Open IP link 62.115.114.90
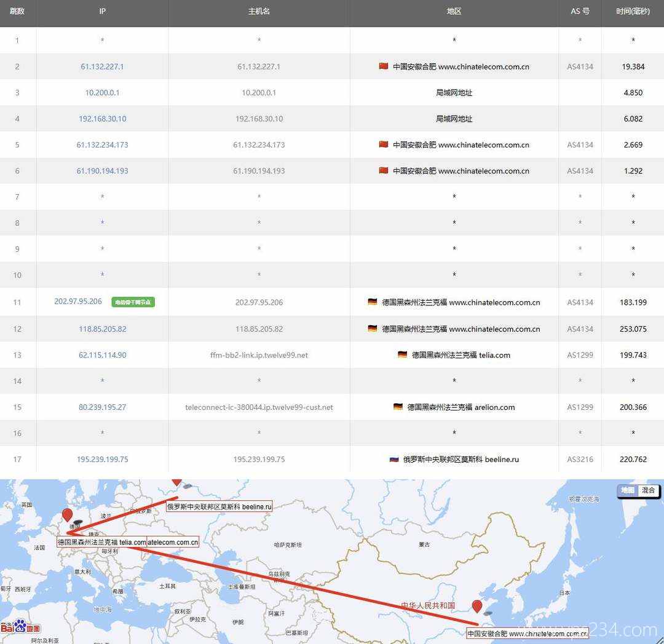664x644 pixels. click(102, 355)
